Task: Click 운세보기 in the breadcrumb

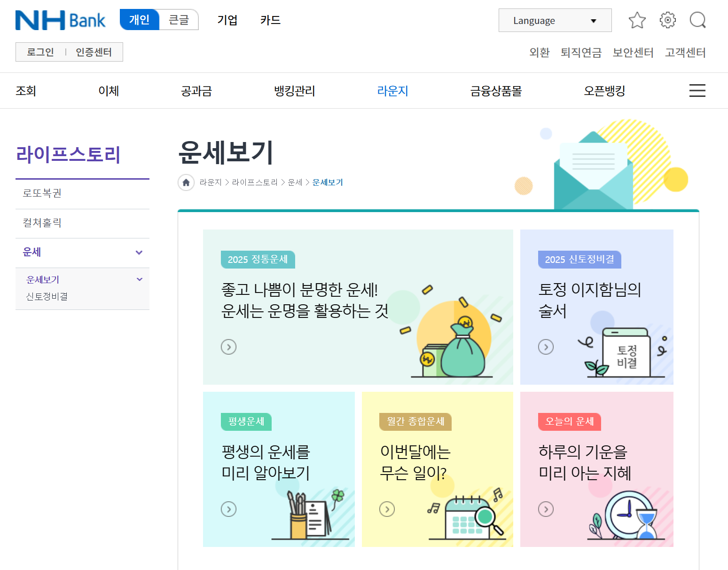Action: click(x=328, y=182)
